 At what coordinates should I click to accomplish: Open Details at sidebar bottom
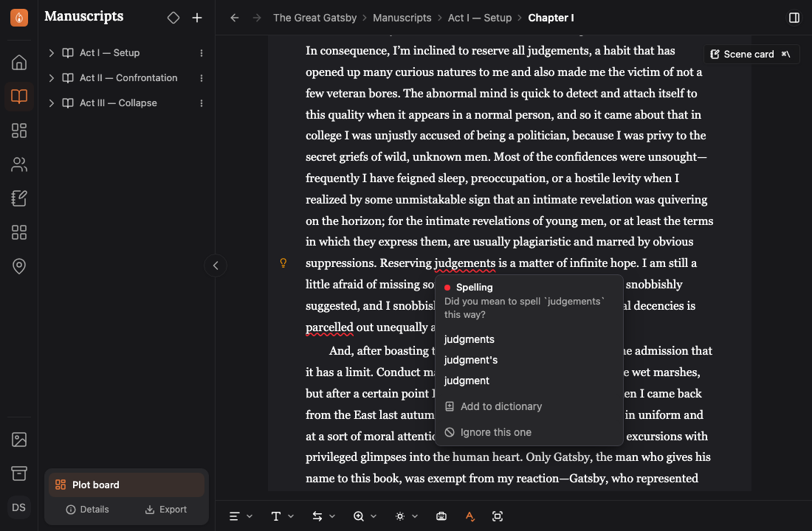88,510
